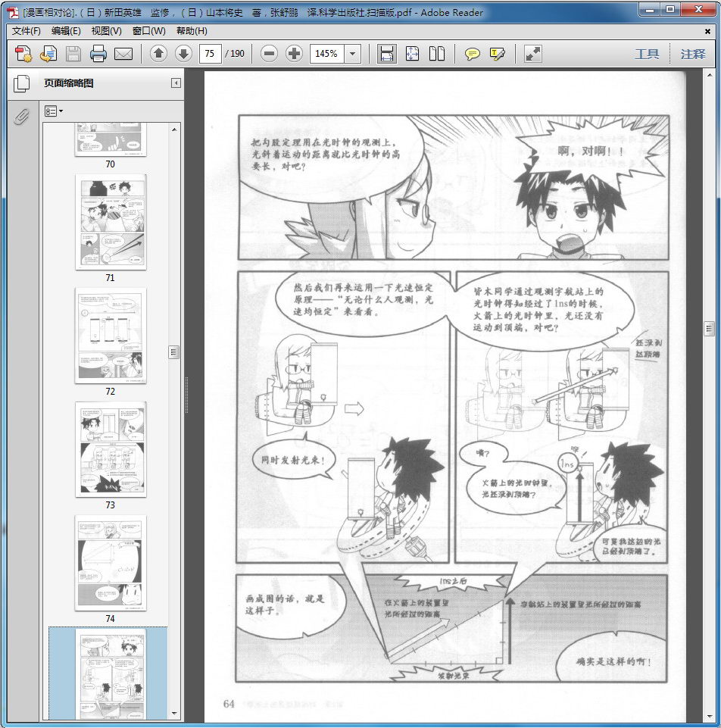Viewport: 721px width, 728px height.
Task: Select the page 74 thumbnail
Action: click(111, 563)
